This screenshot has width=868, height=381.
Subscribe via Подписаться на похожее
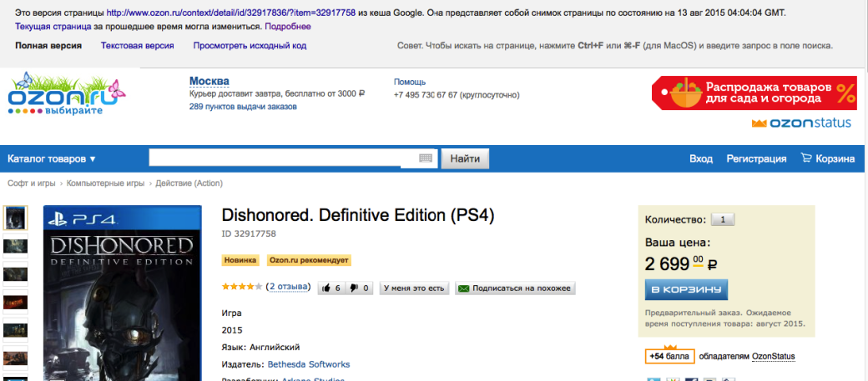(516, 288)
